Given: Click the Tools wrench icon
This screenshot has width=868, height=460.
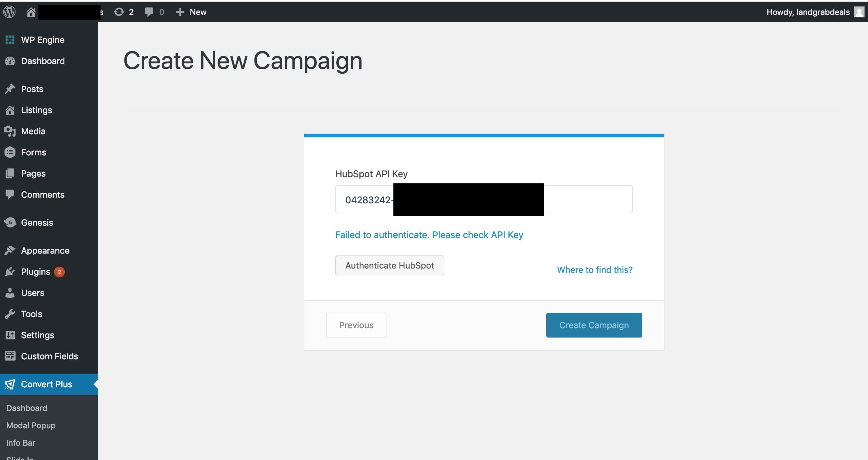Looking at the screenshot, I should pyautogui.click(x=10, y=314).
